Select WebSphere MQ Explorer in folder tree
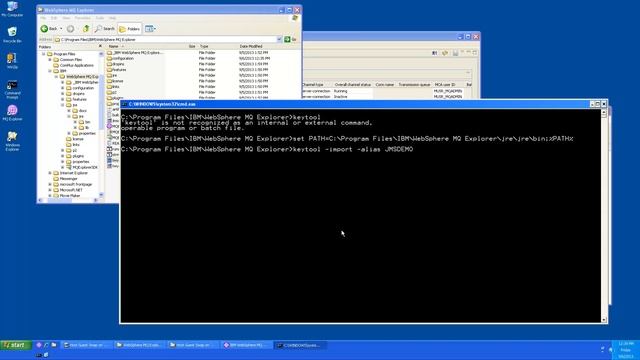640x360 pixels. click(x=82, y=77)
